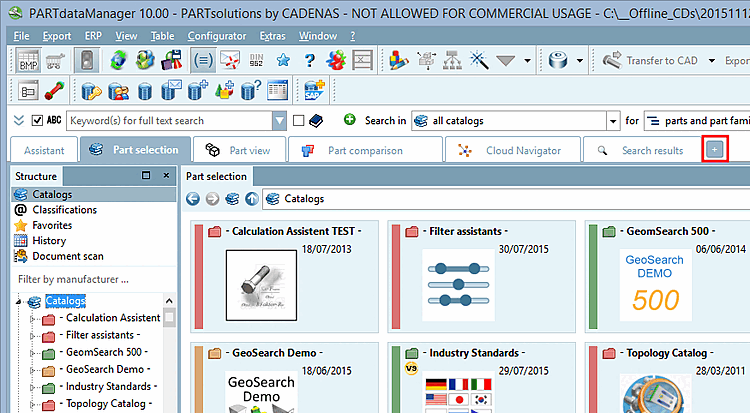The image size is (750, 413).
Task: Click the database with question mark icon
Action: tap(251, 90)
